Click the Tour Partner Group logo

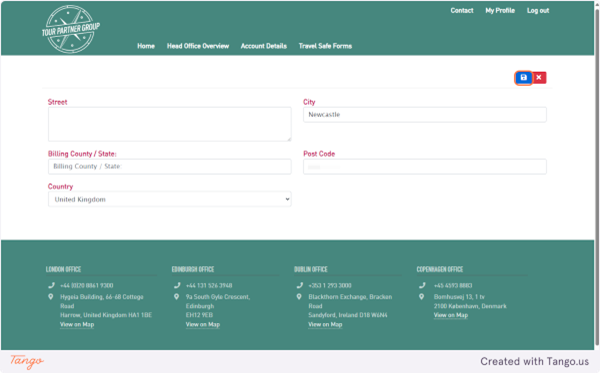point(71,29)
